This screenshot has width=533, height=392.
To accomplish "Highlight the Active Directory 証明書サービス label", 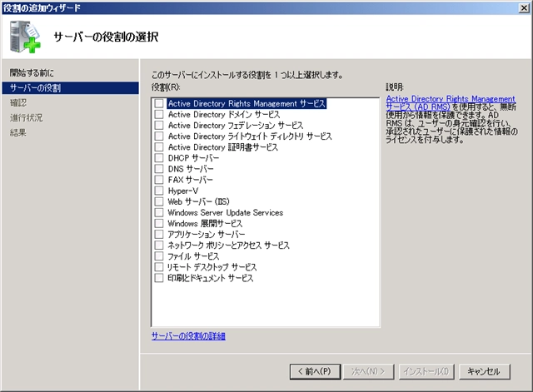I will tap(223, 146).
